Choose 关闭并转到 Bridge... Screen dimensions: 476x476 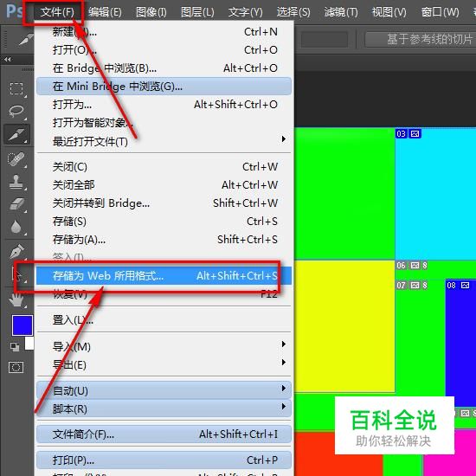tap(164, 203)
